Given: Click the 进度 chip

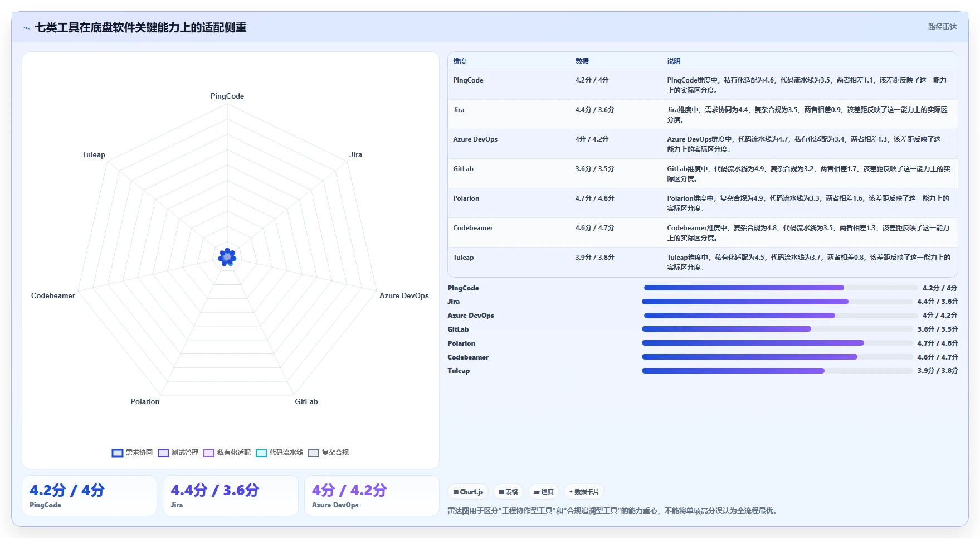Looking at the screenshot, I should click(543, 492).
